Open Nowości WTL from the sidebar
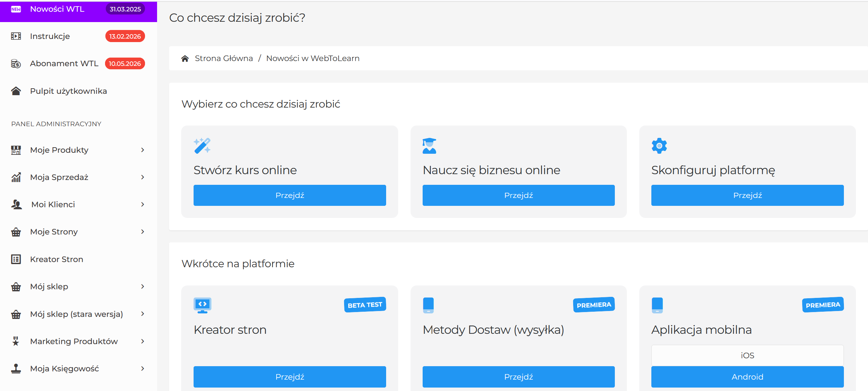This screenshot has height=391, width=868. [57, 9]
